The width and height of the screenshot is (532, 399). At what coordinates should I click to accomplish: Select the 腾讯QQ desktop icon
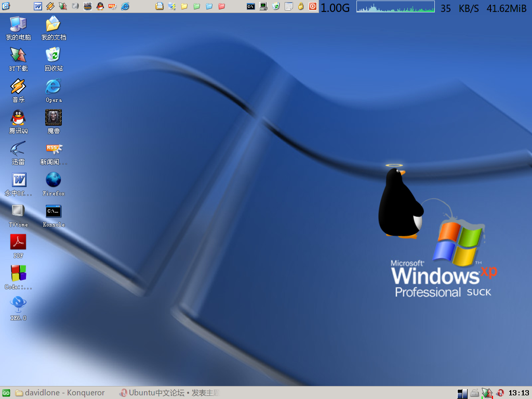[x=18, y=122]
